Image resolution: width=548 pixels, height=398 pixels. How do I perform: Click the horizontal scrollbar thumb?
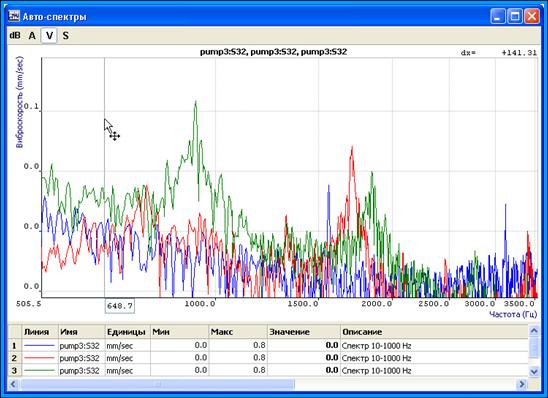pos(158,384)
